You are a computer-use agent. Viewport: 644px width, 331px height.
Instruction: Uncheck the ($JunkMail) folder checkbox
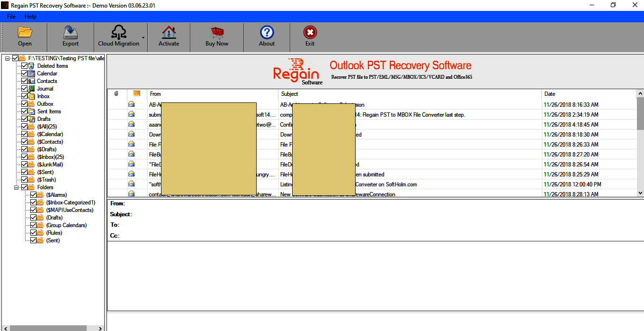tap(25, 165)
